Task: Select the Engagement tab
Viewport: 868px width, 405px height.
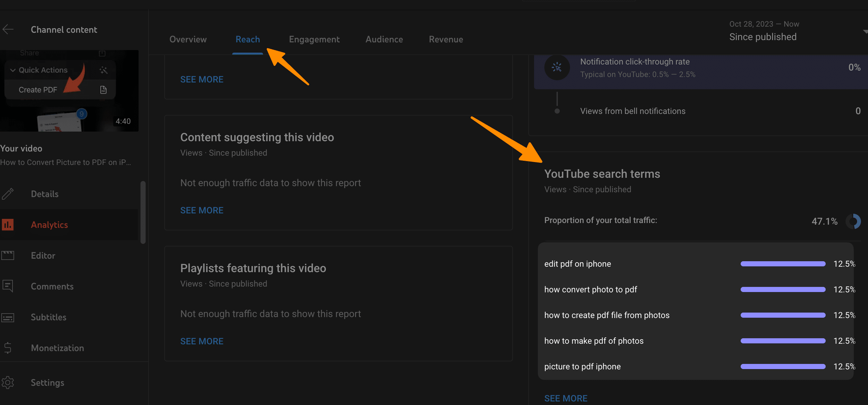Action: pos(314,39)
